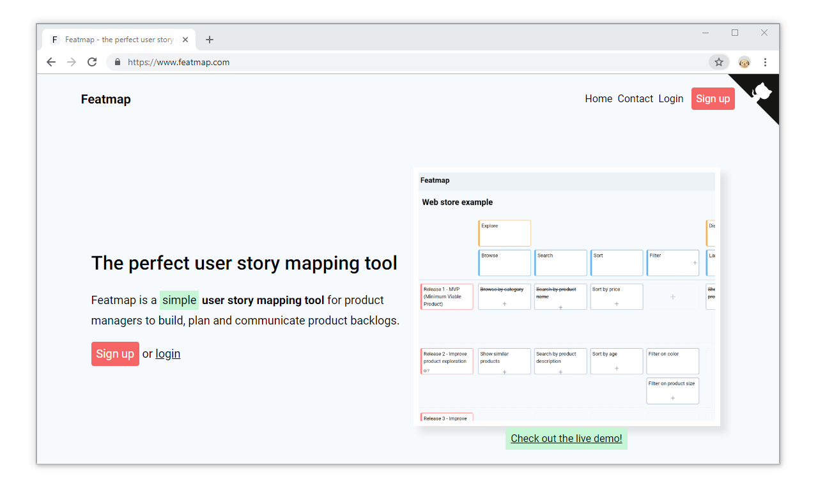Click the 'Show similar products' card
The width and height of the screenshot is (818, 504).
pos(504,361)
